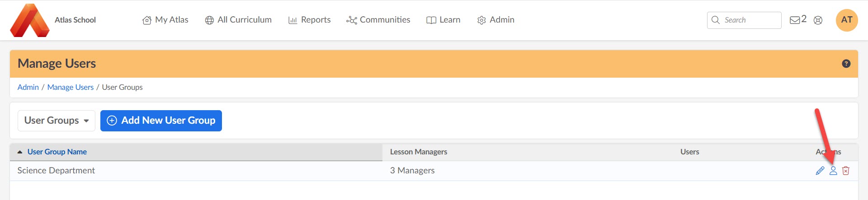868x200 pixels.
Task: Click the pencil edit icon for Science Department
Action: 820,171
